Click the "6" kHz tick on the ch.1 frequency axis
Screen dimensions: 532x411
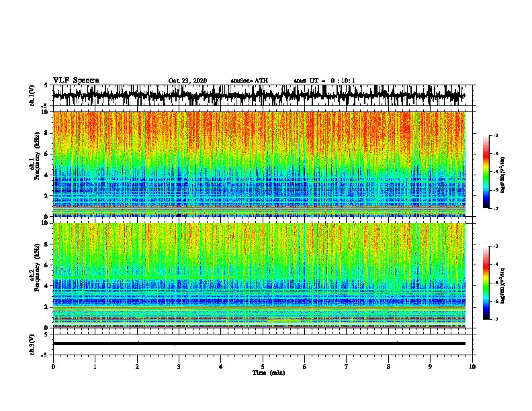tap(46, 154)
